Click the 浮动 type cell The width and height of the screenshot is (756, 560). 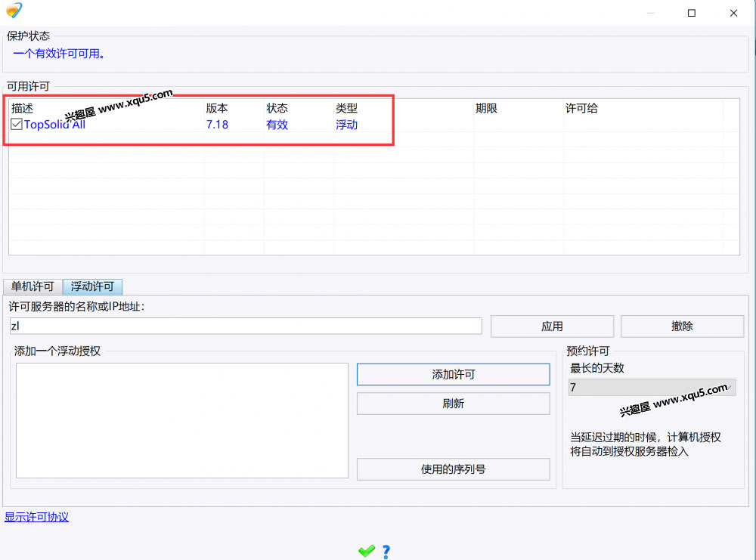pos(347,125)
